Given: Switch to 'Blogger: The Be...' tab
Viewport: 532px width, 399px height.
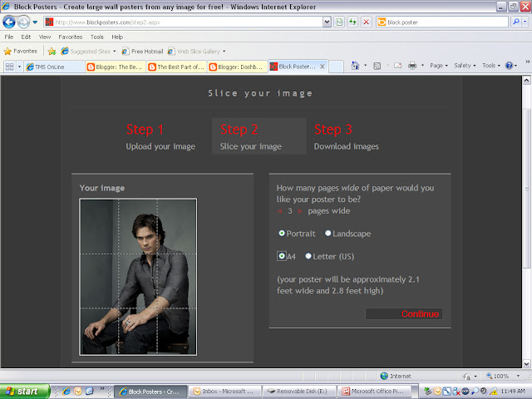Looking at the screenshot, I should point(116,66).
